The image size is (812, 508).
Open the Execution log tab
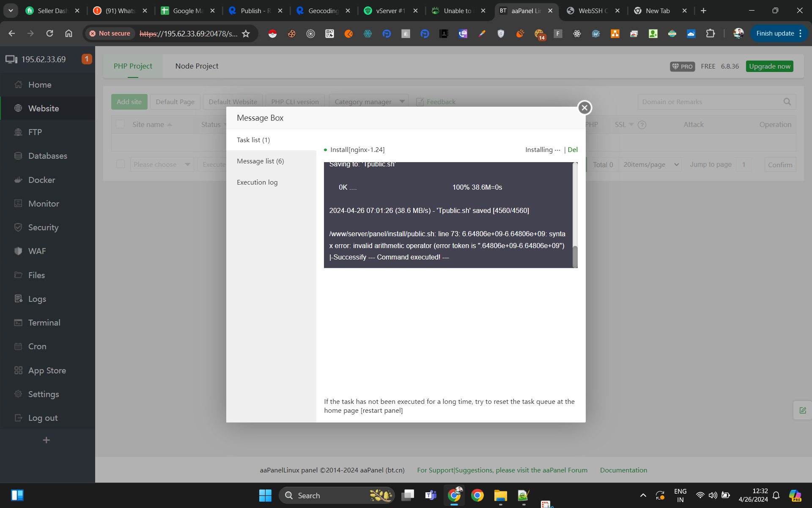[x=257, y=182]
